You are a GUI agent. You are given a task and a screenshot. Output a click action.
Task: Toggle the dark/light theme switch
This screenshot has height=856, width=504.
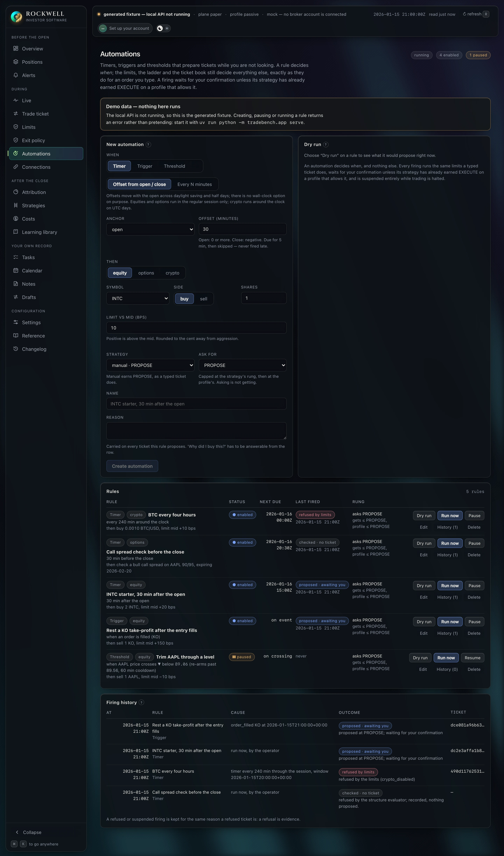[163, 29]
